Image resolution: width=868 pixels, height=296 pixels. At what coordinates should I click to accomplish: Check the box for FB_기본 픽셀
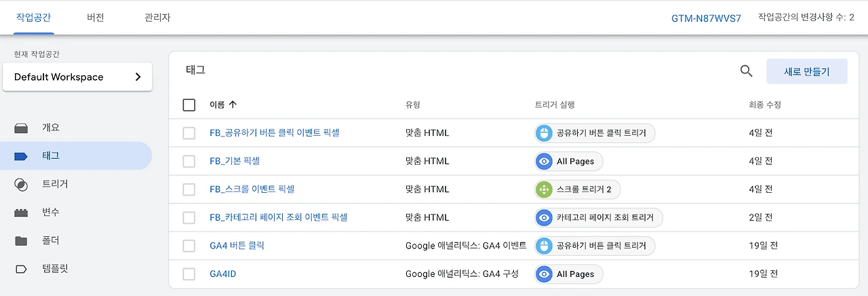point(189,162)
